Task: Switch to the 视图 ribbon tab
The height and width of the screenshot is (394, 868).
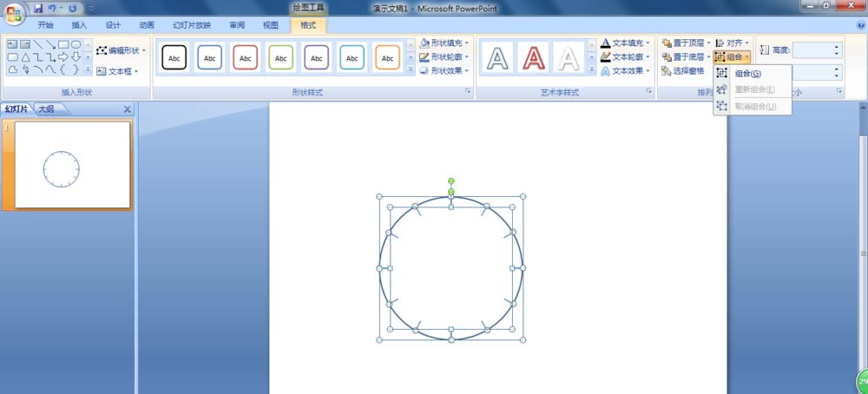Action: coord(271,25)
